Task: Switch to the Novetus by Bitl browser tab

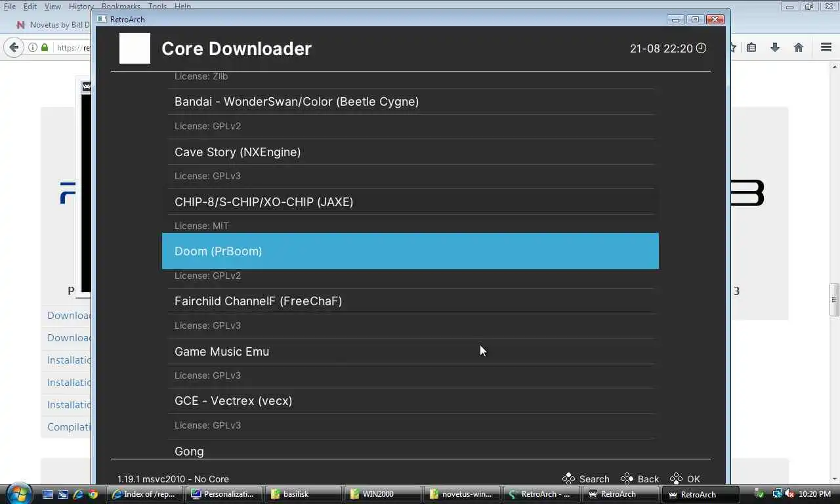Action: (52, 25)
